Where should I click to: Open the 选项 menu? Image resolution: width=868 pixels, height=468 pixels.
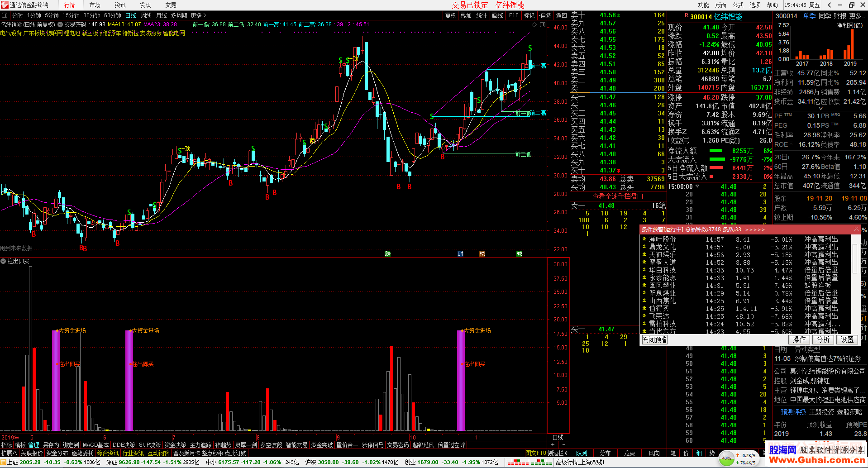pyautogui.click(x=755, y=5)
